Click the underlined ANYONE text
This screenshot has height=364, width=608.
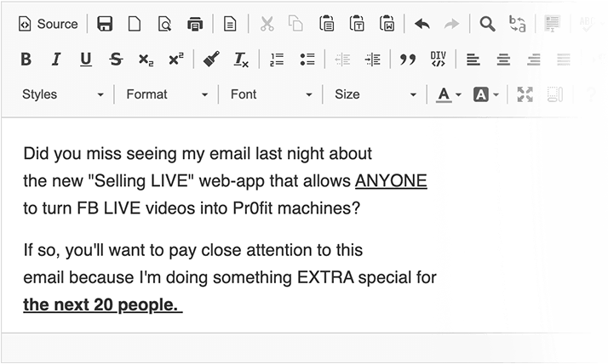click(390, 181)
